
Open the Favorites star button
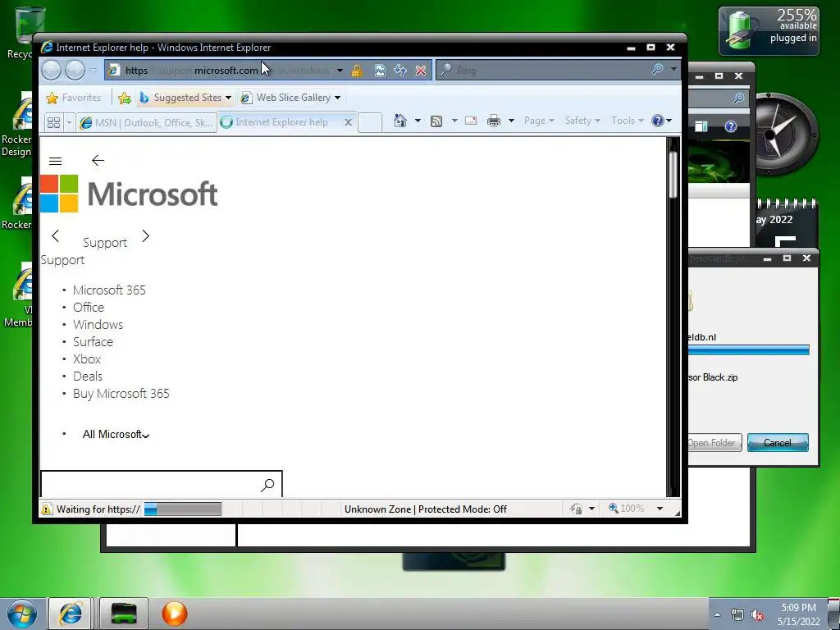click(74, 98)
